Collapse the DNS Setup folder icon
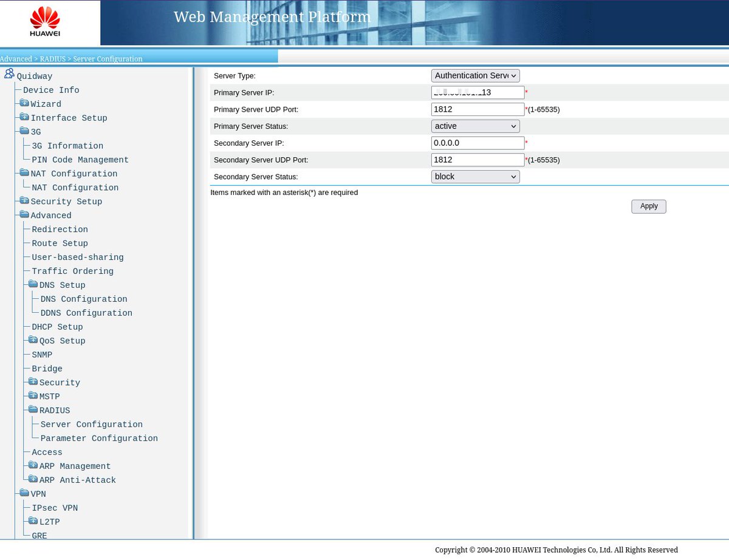This screenshot has width=729, height=560. coord(33,285)
